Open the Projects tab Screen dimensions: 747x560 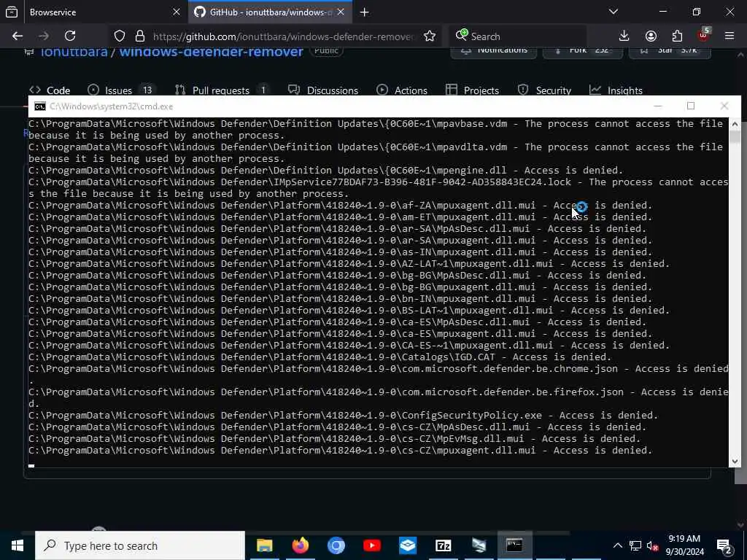[x=473, y=90]
